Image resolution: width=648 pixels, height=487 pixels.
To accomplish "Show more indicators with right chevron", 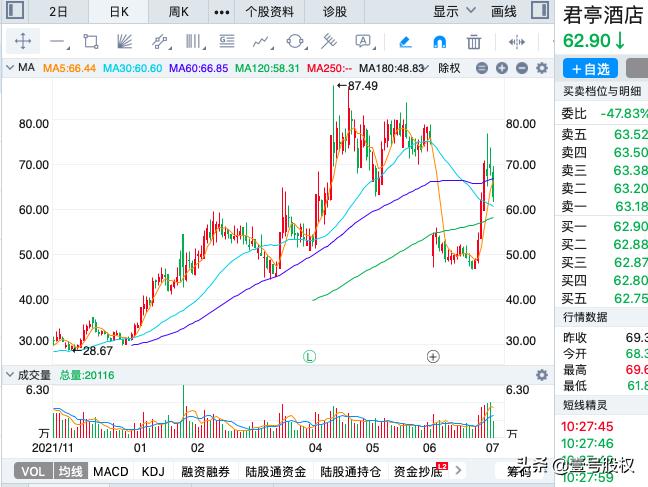I will click(x=458, y=470).
